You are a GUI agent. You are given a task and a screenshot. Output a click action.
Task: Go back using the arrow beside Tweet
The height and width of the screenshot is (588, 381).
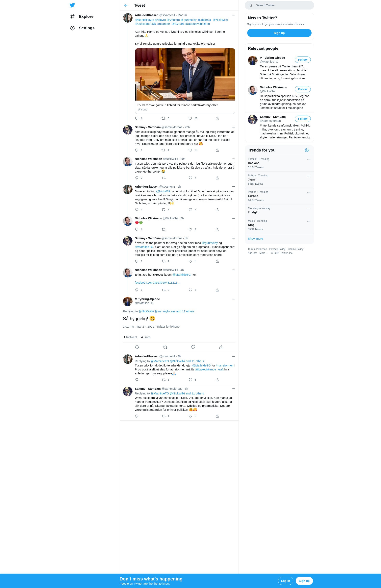pos(126,5)
